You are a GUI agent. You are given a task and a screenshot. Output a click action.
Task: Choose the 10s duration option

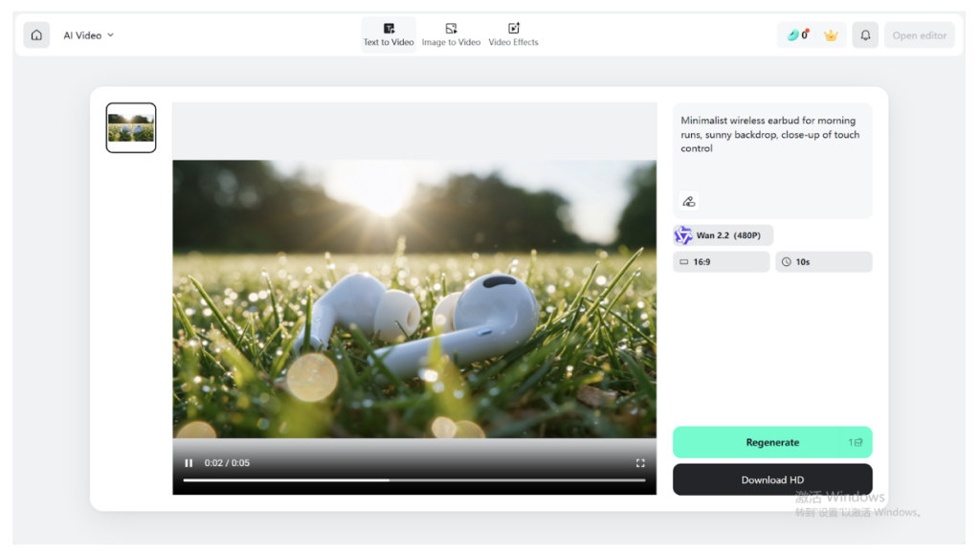(x=824, y=262)
